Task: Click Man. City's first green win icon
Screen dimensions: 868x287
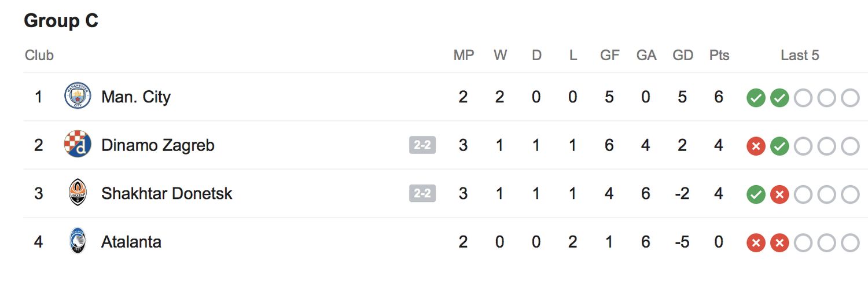Action: pos(755,98)
